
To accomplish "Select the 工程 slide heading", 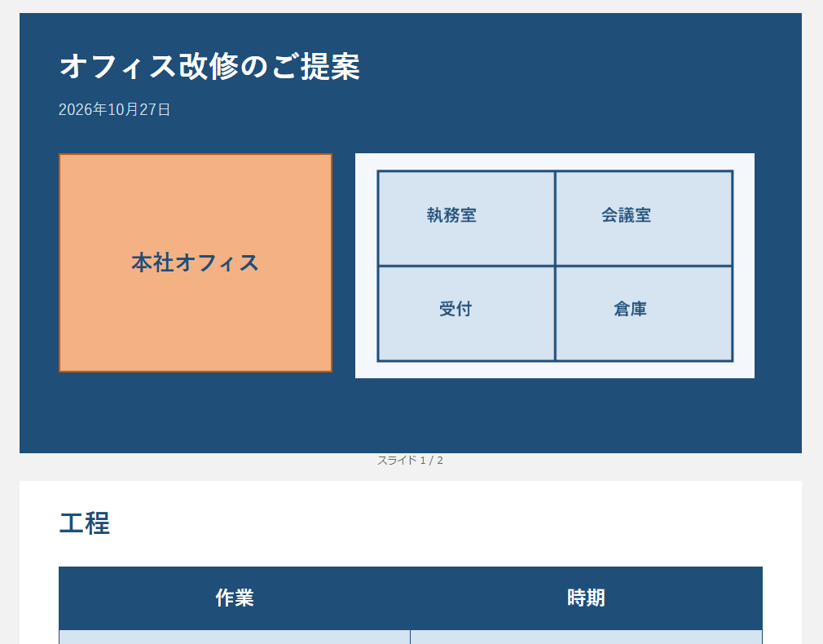I will [x=85, y=523].
